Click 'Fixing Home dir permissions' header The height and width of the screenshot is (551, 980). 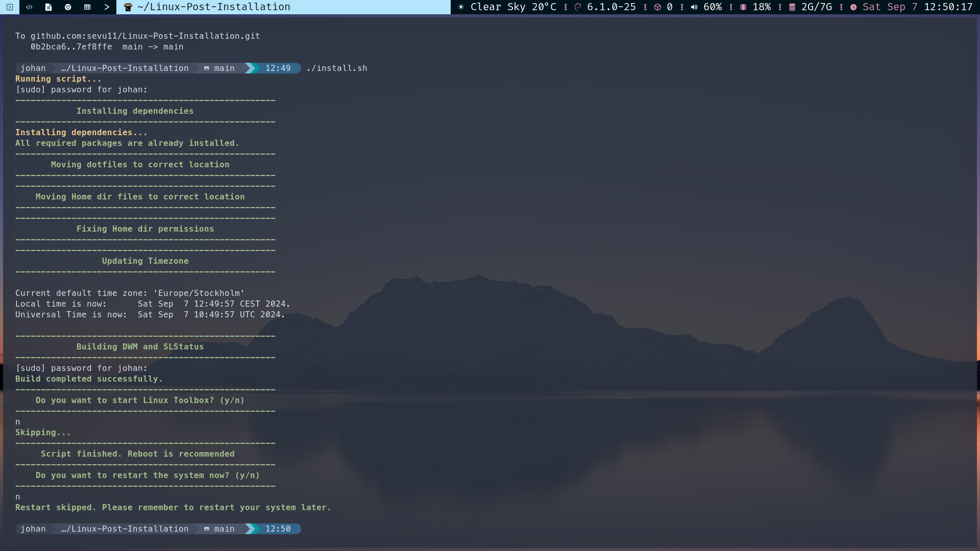[145, 229]
